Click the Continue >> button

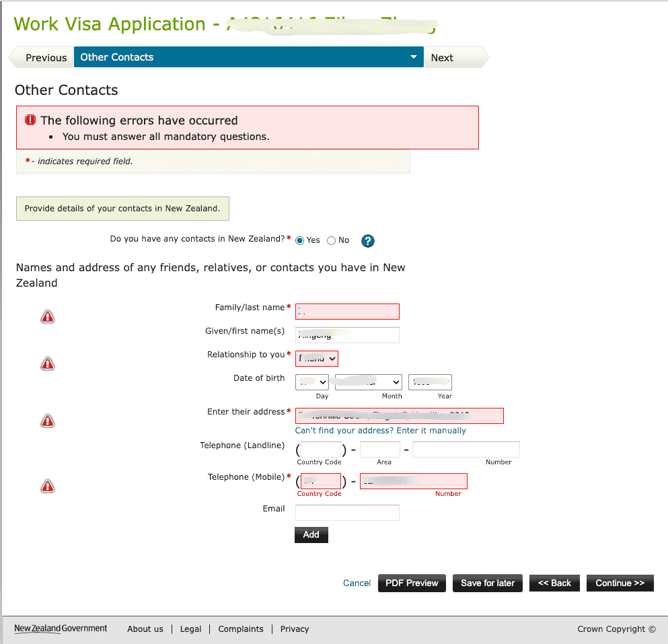620,583
